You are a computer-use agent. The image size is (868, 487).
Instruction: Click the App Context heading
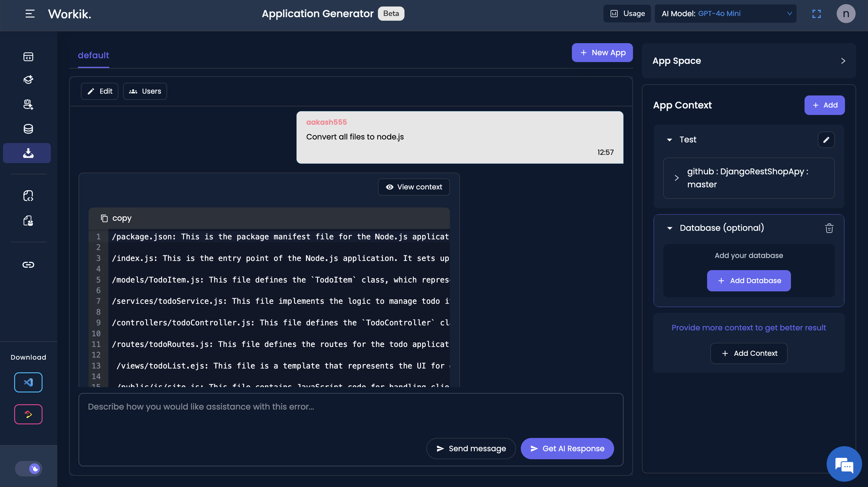(682, 105)
